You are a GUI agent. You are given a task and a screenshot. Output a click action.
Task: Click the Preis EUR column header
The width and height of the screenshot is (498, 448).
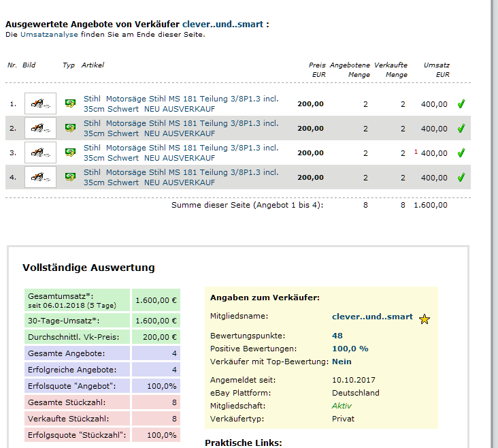pos(318,69)
